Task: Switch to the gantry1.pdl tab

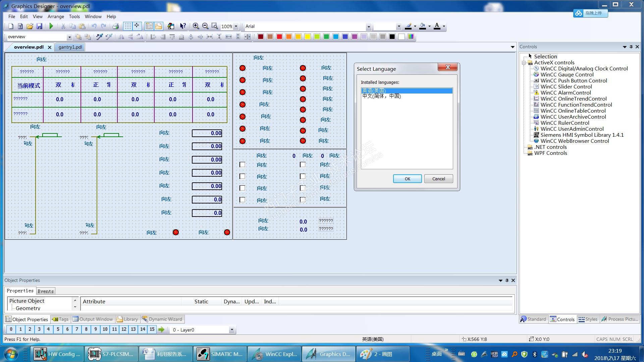Action: coord(70,47)
